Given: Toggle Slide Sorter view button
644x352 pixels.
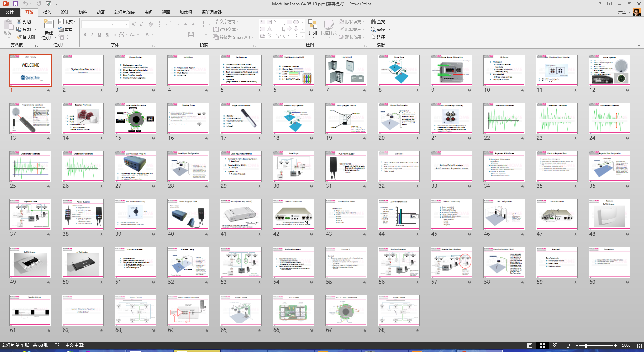Looking at the screenshot, I should click(542, 345).
